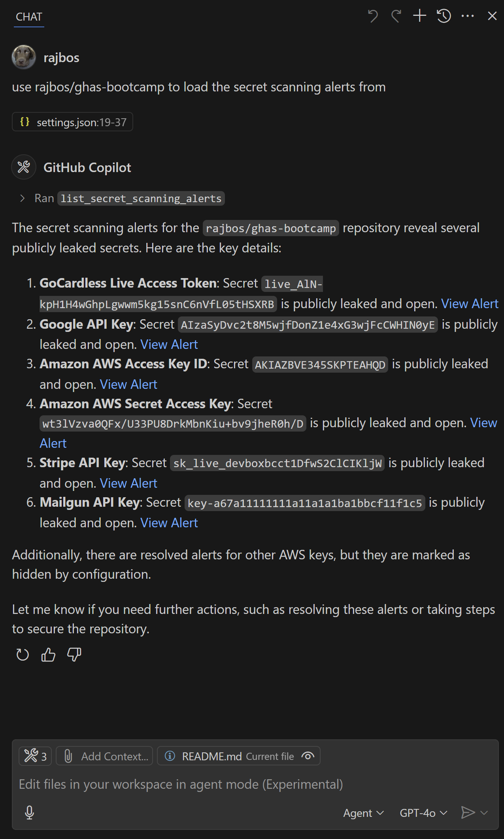Click the curly braces JSON file icon
The image size is (504, 839).
pyautogui.click(x=25, y=122)
